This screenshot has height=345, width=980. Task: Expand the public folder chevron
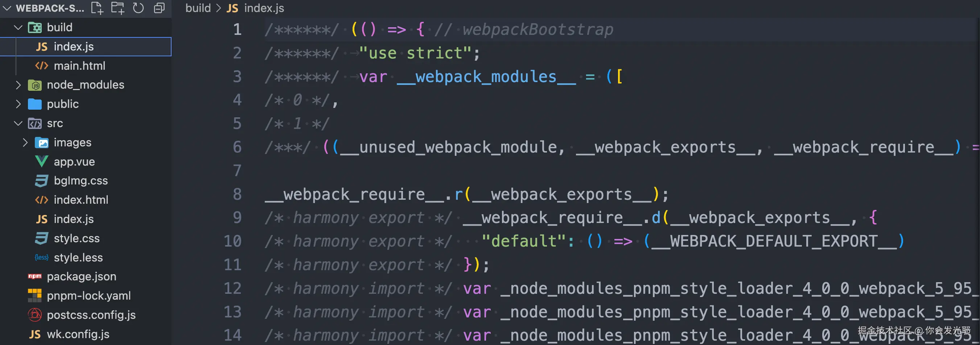pyautogui.click(x=18, y=104)
